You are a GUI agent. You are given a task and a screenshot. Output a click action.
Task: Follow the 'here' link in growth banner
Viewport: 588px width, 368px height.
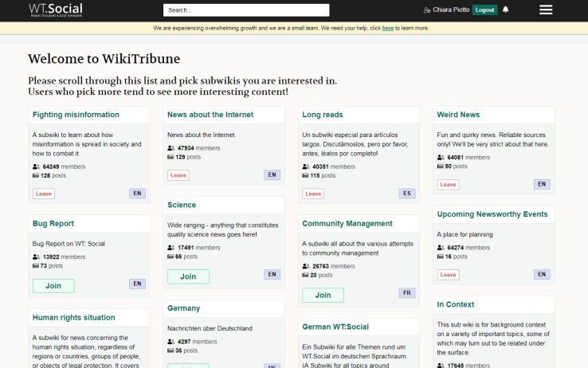(388, 28)
